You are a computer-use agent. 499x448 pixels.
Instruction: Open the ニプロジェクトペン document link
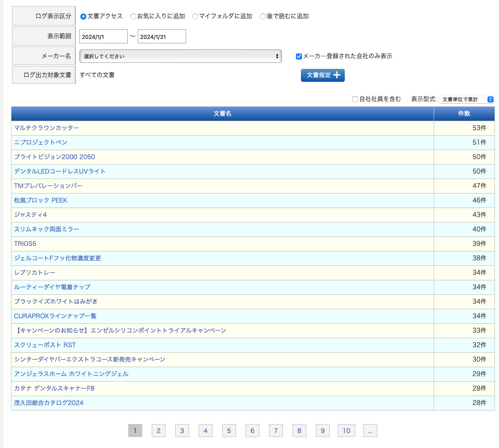(41, 142)
